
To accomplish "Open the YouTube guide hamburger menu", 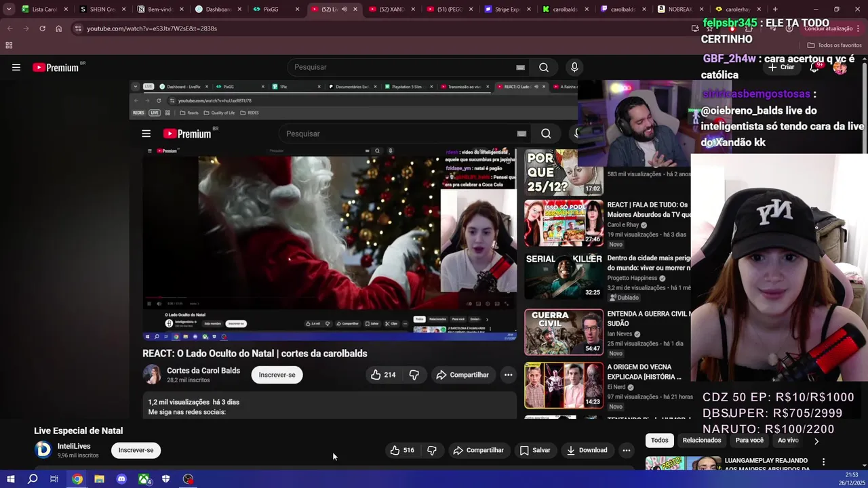I will tap(16, 67).
